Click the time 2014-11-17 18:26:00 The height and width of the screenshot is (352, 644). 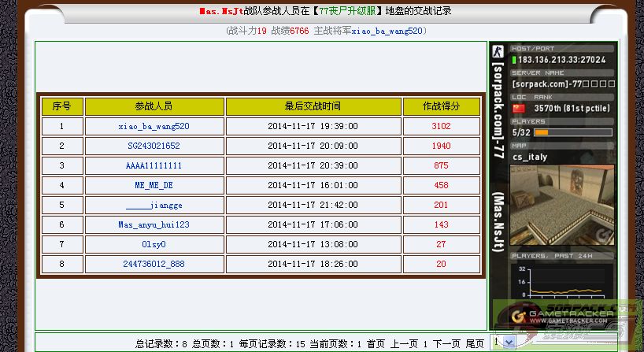(313, 264)
